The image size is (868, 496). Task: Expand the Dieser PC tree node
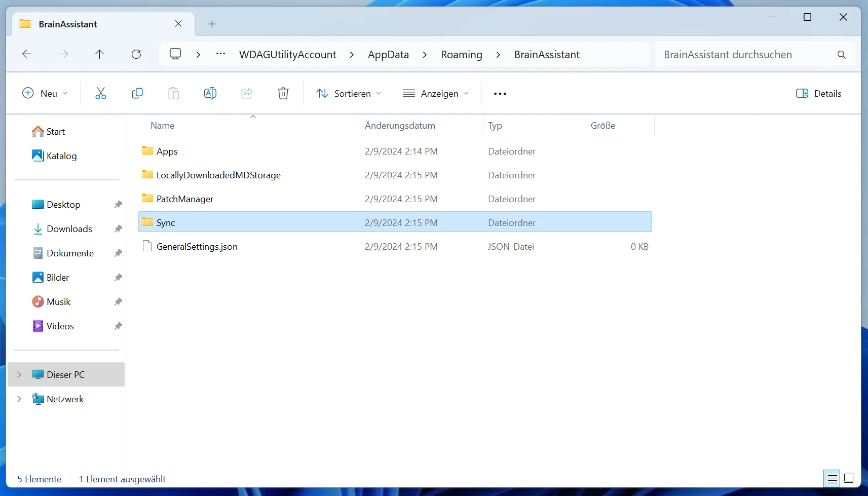(x=19, y=374)
